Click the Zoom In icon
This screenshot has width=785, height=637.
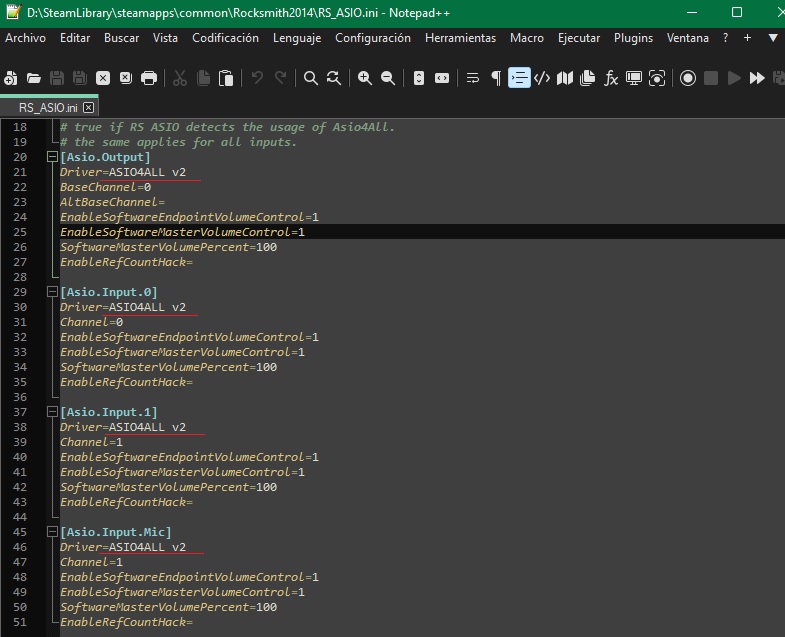tap(365, 78)
